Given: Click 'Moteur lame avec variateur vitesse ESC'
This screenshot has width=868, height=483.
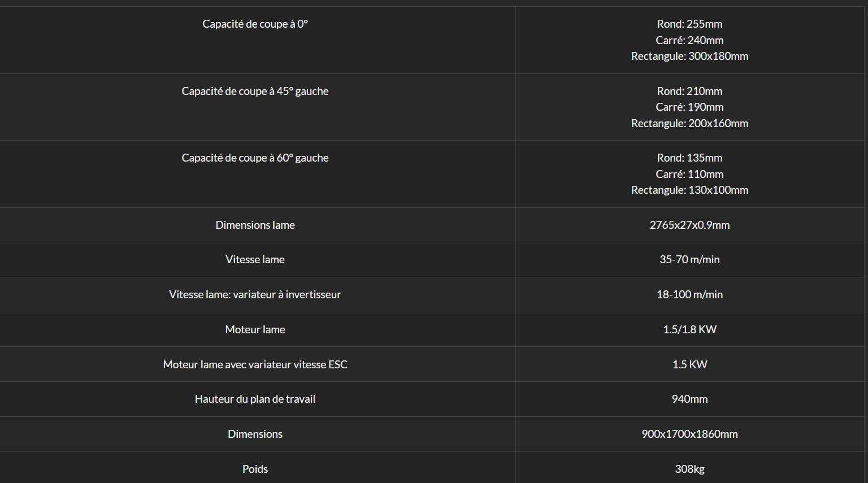Looking at the screenshot, I should [x=255, y=365].
